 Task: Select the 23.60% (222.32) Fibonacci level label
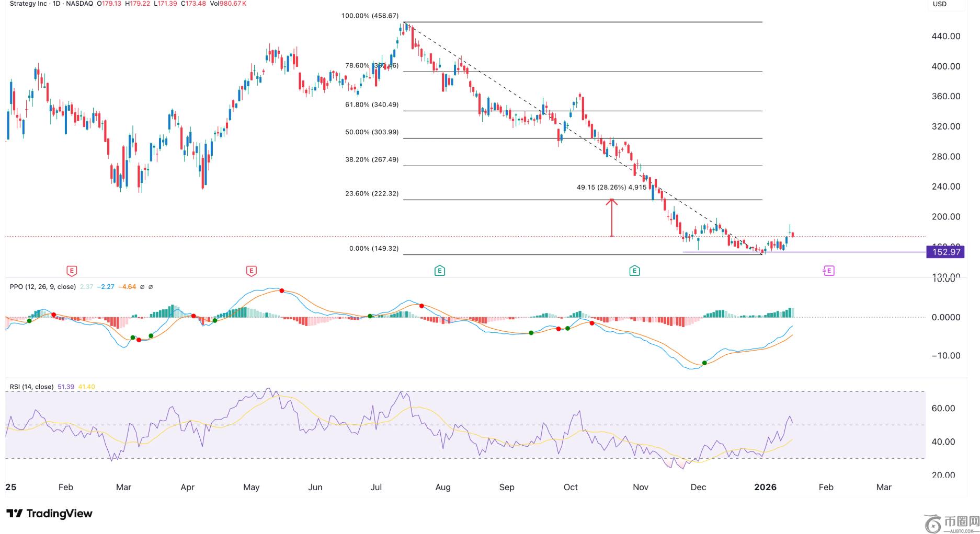(371, 193)
